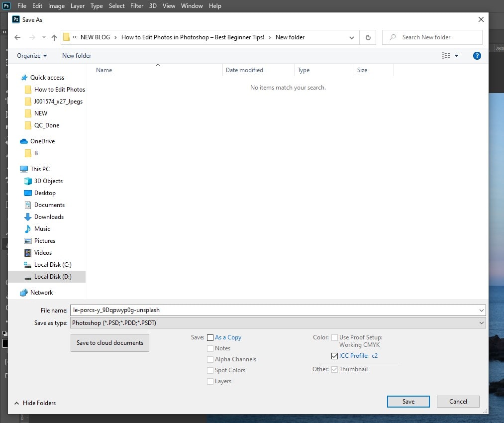
Task: Enable the As a Copy checkbox
Action: point(210,337)
